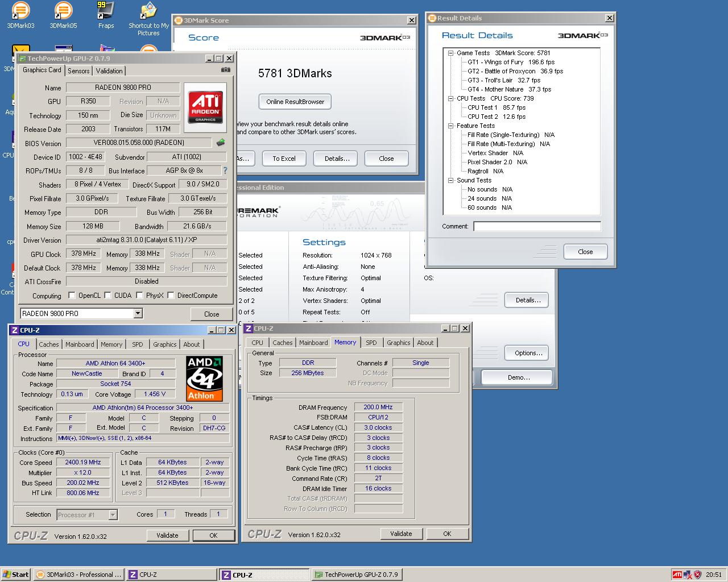This screenshot has width=728, height=582.
Task: Click the ATI Radeon Graphics logo
Action: pos(205,107)
